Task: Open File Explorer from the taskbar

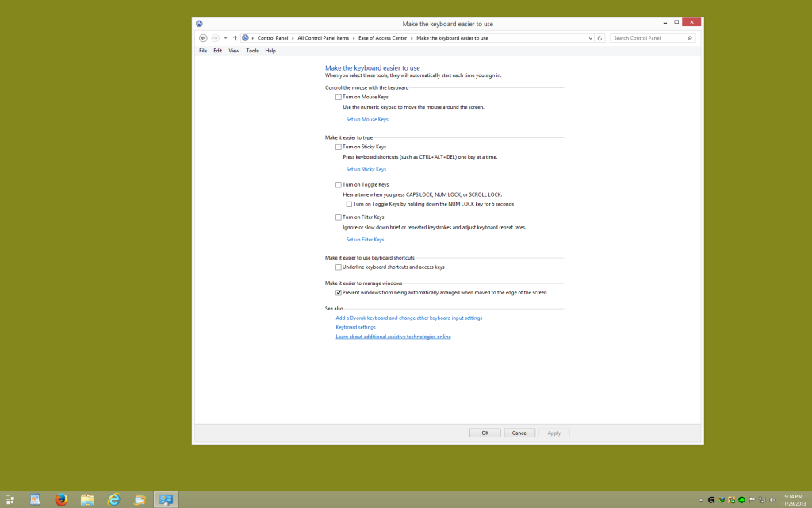Action: point(87,499)
